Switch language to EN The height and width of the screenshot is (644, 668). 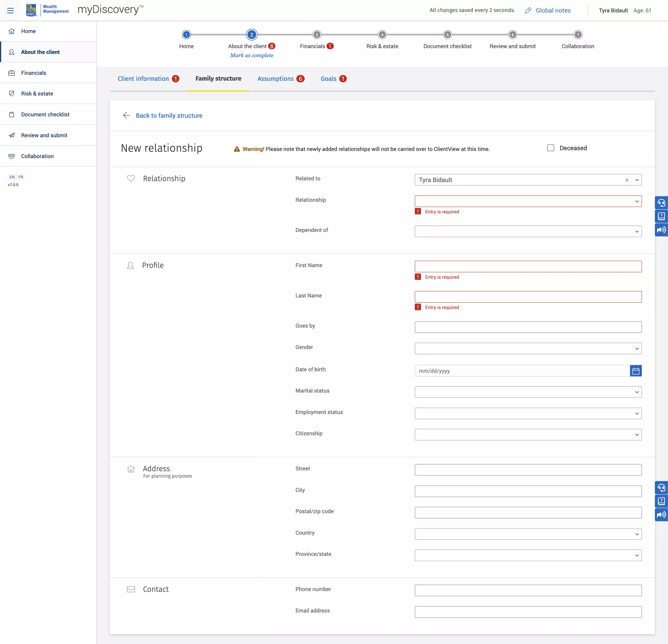(x=12, y=177)
